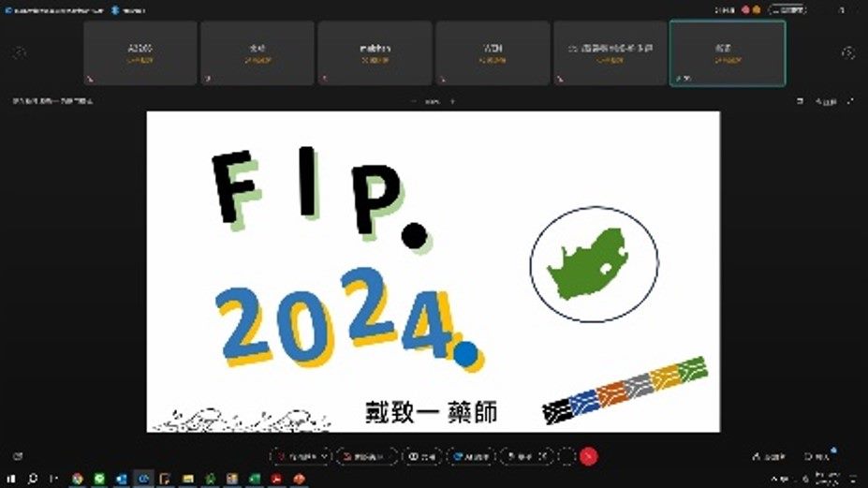Image resolution: width=868 pixels, height=488 pixels.
Task: Click the layout grid icon above the slide
Action: point(800,101)
